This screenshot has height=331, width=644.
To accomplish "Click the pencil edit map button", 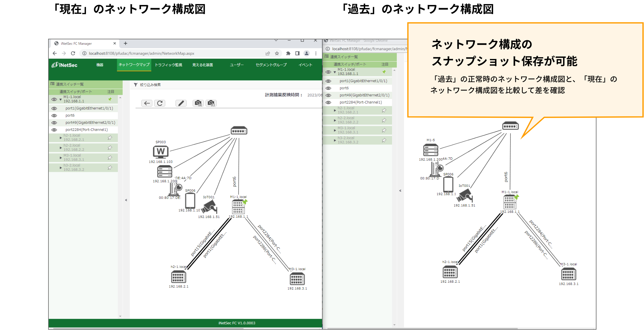I will 181,103.
